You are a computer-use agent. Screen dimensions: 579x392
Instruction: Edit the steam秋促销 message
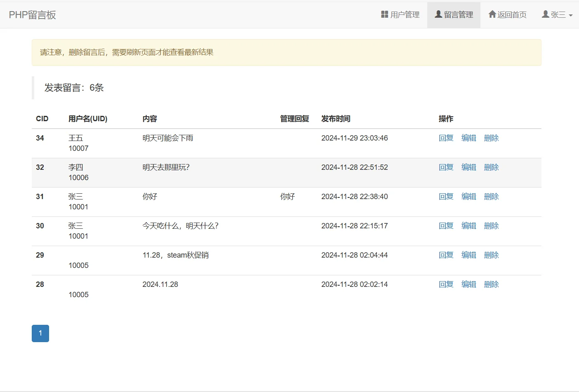point(468,255)
